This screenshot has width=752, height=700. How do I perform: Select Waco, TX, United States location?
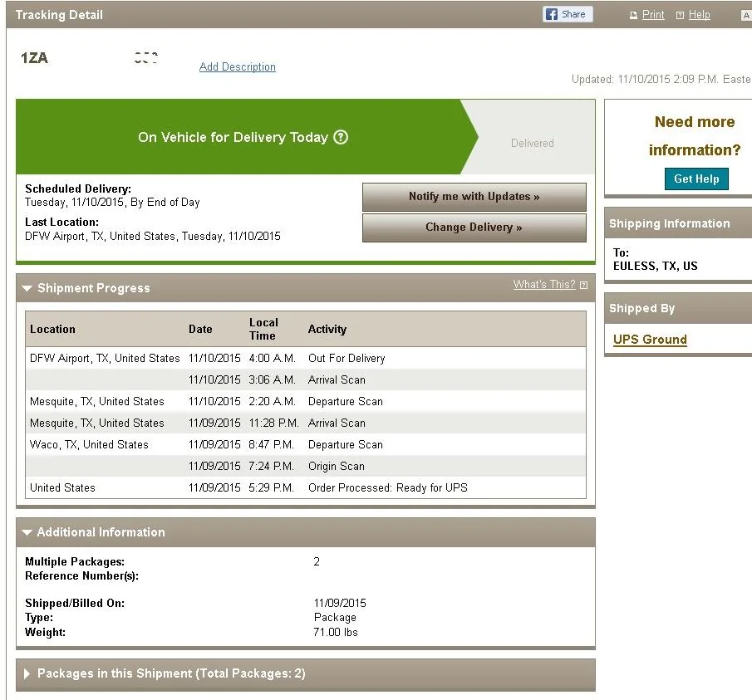tap(89, 444)
